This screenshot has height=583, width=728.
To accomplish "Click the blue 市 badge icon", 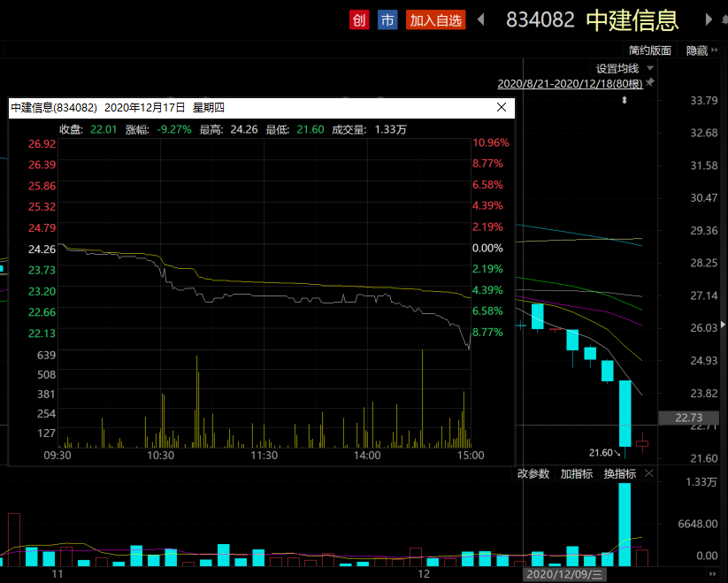I will coord(387,19).
